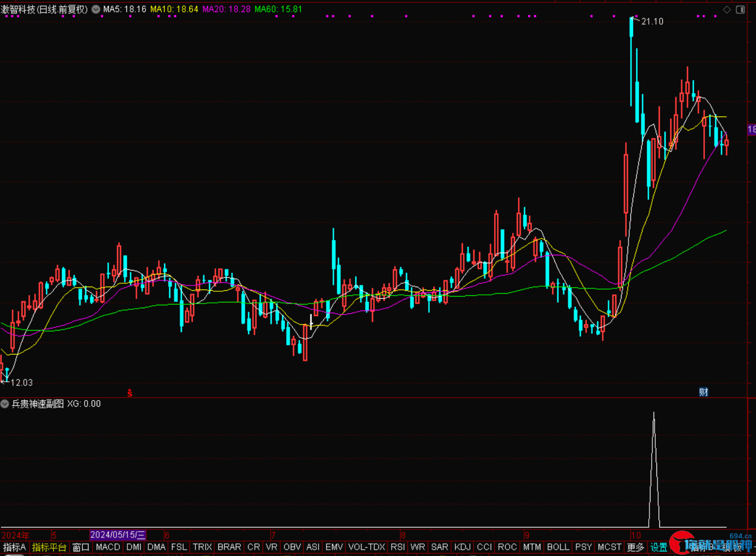Expand the 兵贵神速副图 indicator dropdown arrow

coord(5,404)
